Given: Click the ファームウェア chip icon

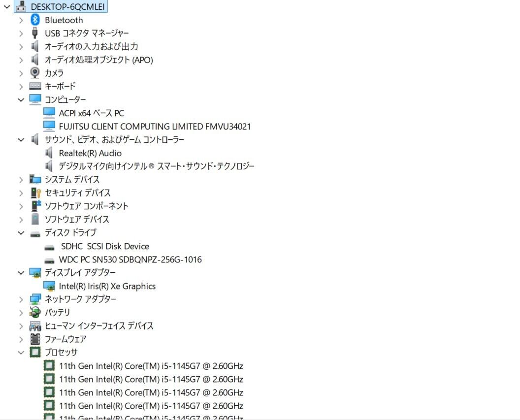Looking at the screenshot, I should [x=35, y=339].
